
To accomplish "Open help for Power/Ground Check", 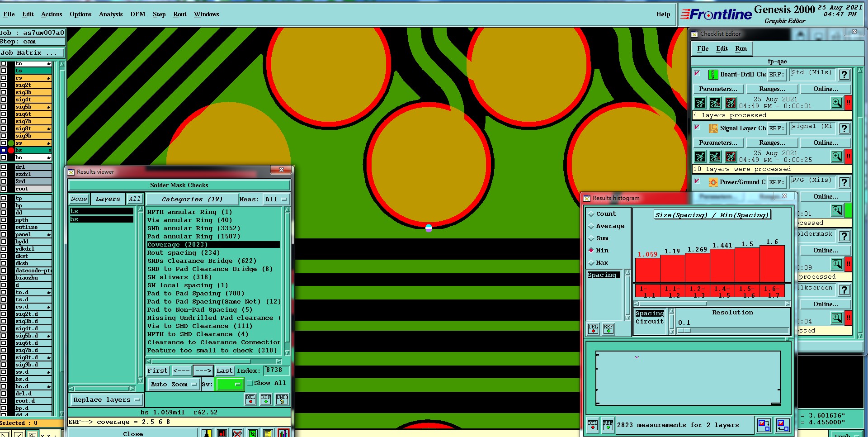I will 844,182.
